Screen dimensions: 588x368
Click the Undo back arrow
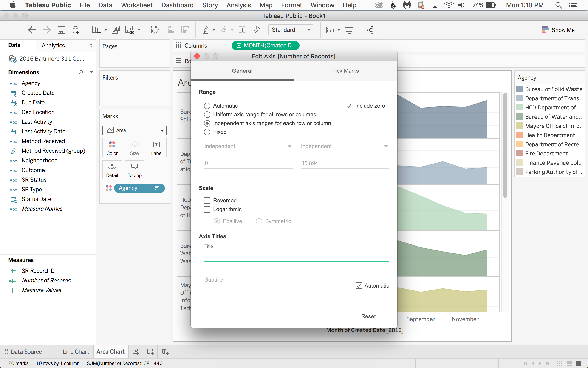[32, 30]
